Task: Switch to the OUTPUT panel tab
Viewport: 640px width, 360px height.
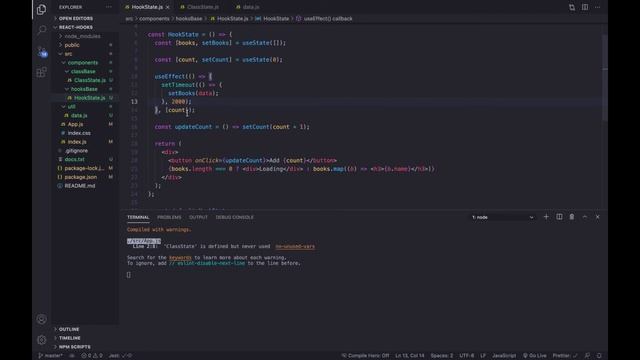Action: coord(198,217)
